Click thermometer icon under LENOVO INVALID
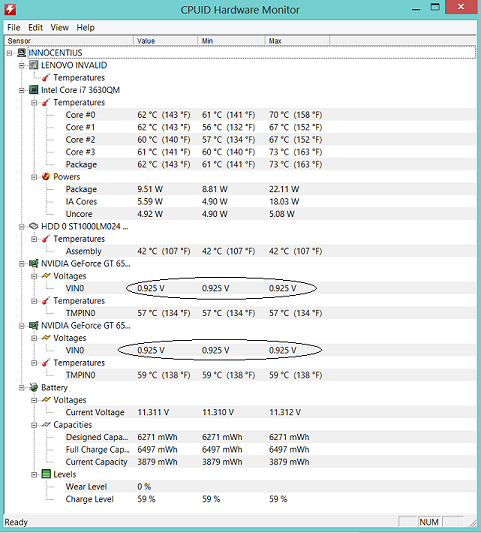Image resolution: width=481 pixels, height=533 pixels. tap(46, 78)
